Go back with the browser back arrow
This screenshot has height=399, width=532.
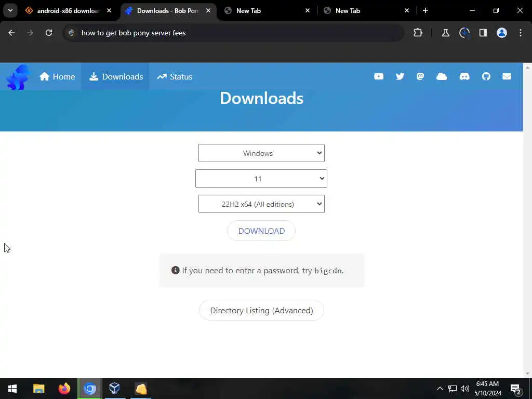(11, 33)
